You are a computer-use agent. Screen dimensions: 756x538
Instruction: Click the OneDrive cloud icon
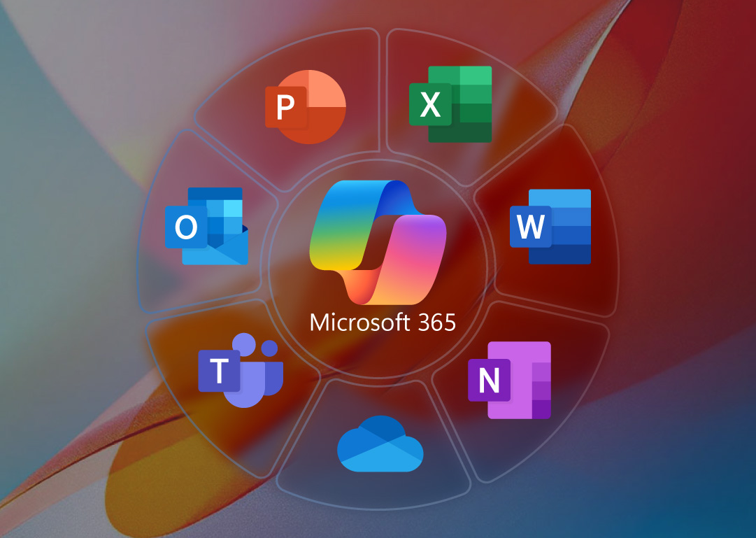tap(380, 444)
